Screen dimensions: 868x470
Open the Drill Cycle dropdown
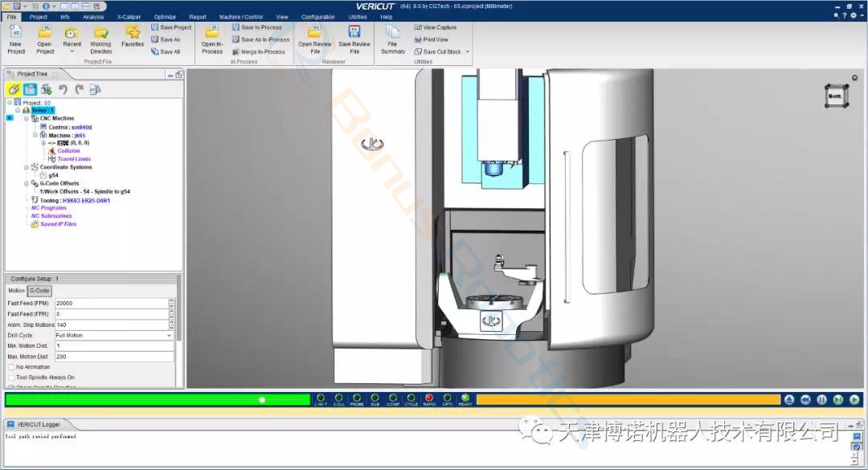[x=113, y=335]
